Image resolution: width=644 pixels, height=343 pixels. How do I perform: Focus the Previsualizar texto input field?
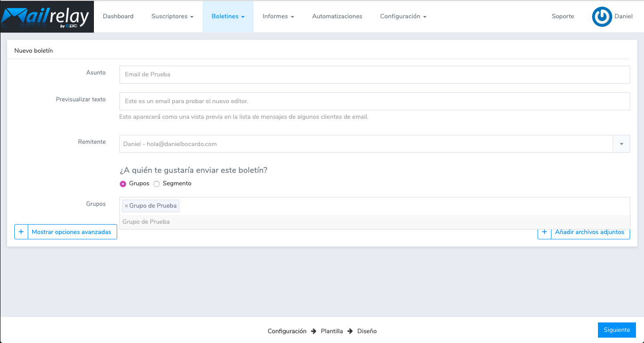(x=375, y=101)
